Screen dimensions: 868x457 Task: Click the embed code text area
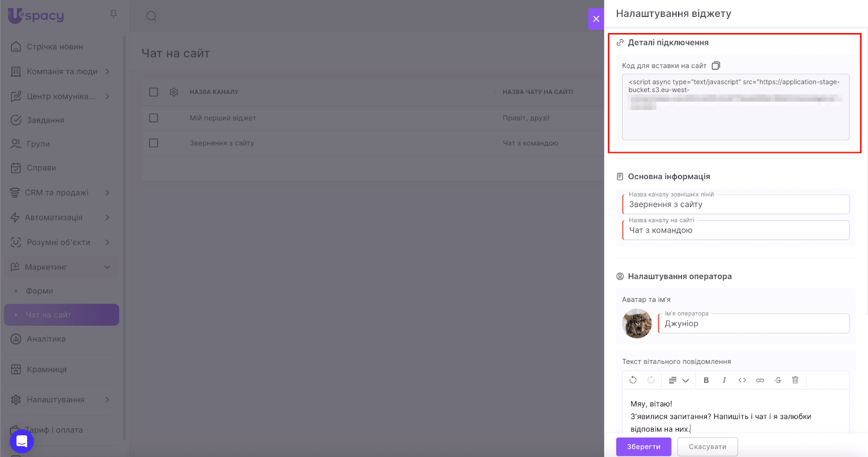click(736, 107)
